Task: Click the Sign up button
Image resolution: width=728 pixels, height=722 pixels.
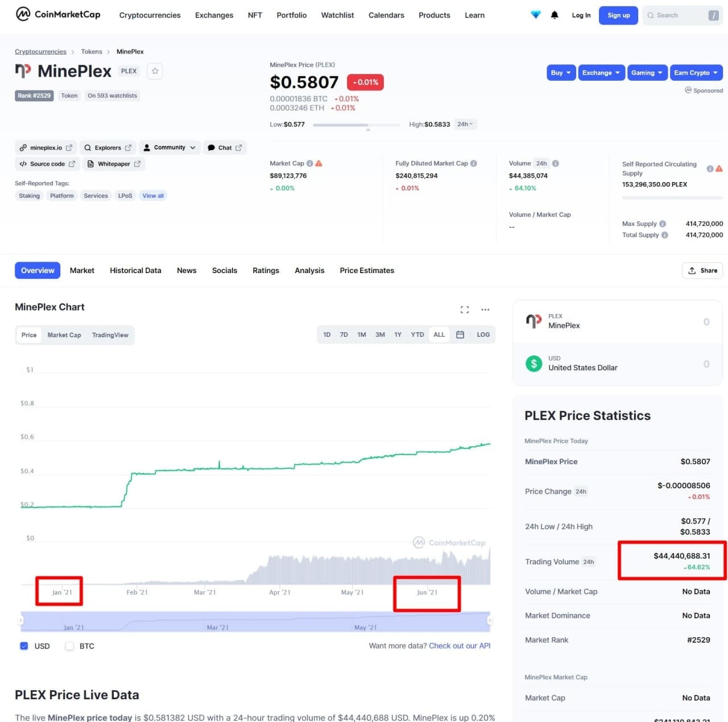Action: (618, 15)
